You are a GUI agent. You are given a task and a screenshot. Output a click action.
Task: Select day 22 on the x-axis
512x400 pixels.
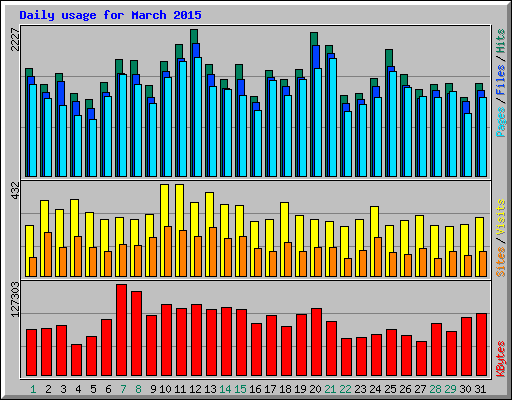tap(345, 389)
